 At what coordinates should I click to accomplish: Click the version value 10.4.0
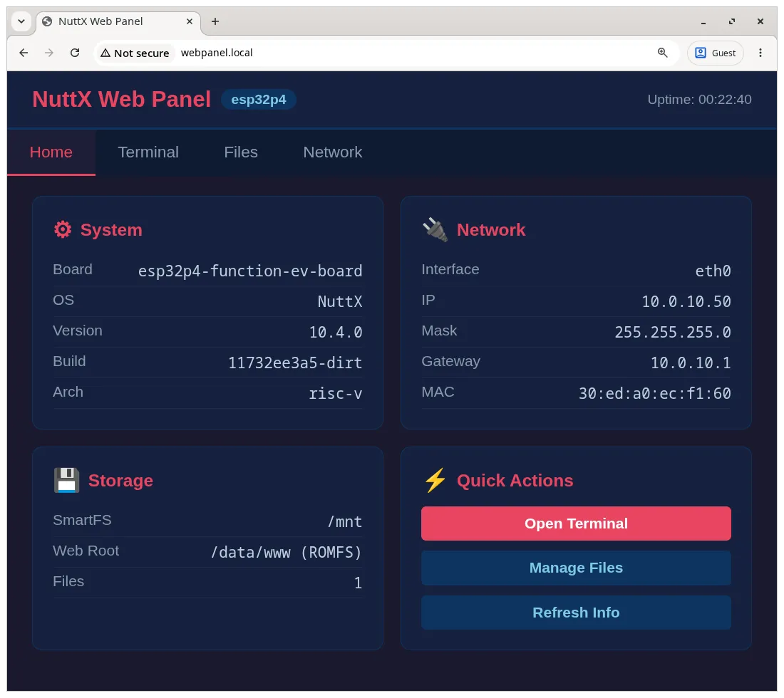click(x=336, y=332)
